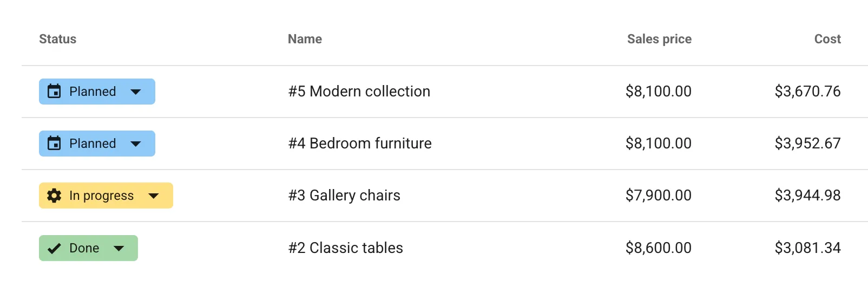Open #5 Modern collection entry
The height and width of the screenshot is (299, 868).
359,92
